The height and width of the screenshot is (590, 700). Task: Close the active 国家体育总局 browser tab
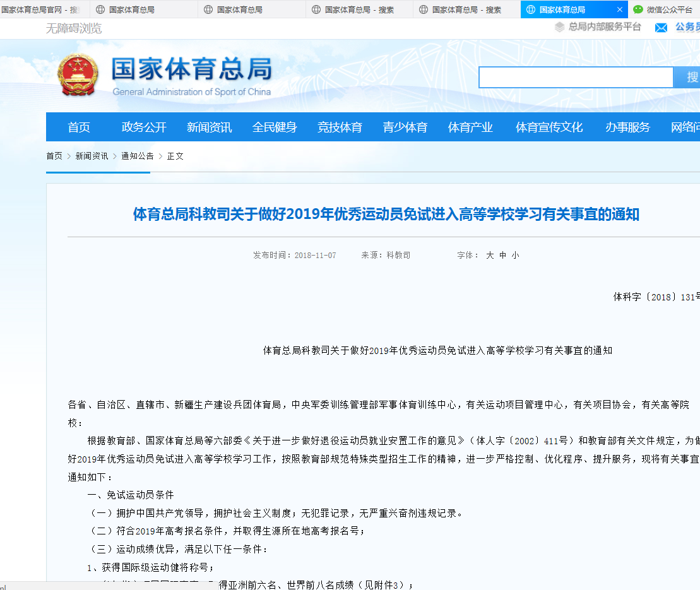(x=620, y=9)
